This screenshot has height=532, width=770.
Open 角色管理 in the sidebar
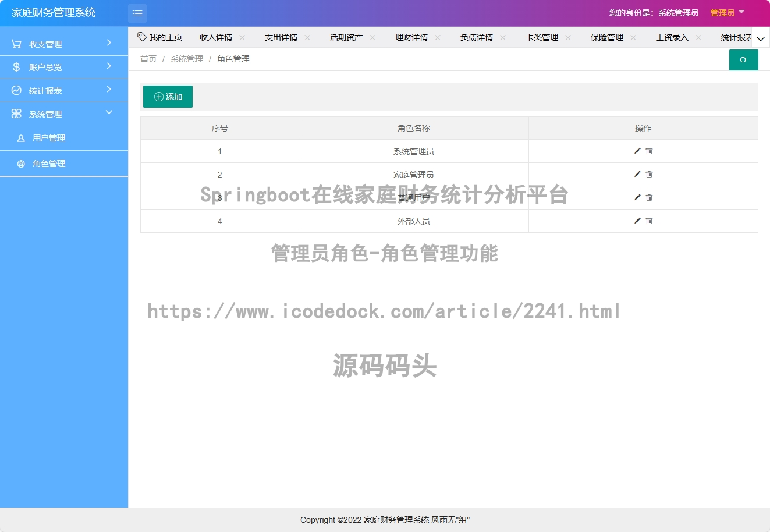[x=64, y=164]
